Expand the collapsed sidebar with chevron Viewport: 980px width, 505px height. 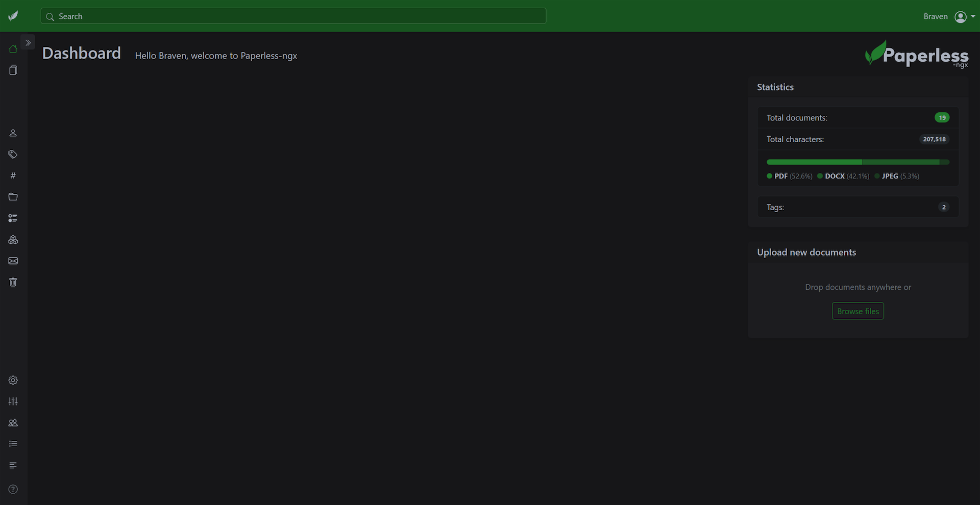(x=28, y=43)
